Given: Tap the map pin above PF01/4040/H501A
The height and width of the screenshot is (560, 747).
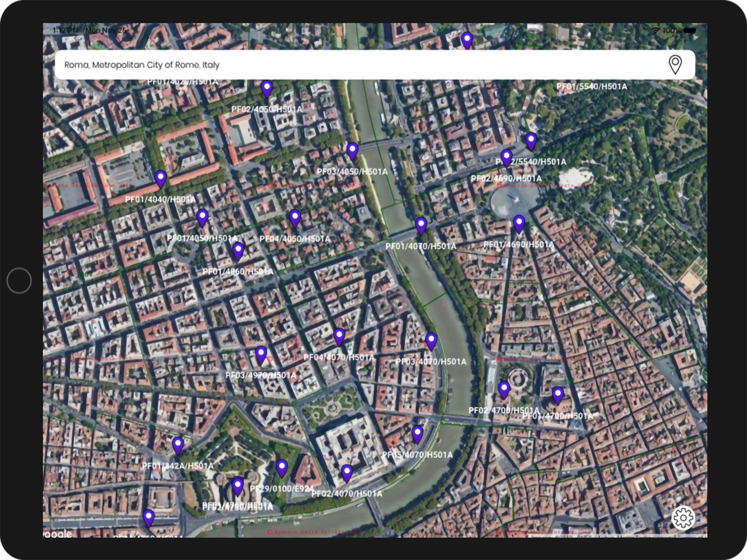Looking at the screenshot, I should point(161,178).
